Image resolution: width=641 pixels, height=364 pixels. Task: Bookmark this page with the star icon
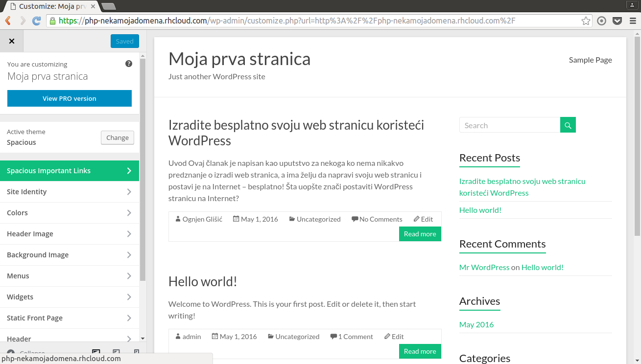(x=586, y=21)
